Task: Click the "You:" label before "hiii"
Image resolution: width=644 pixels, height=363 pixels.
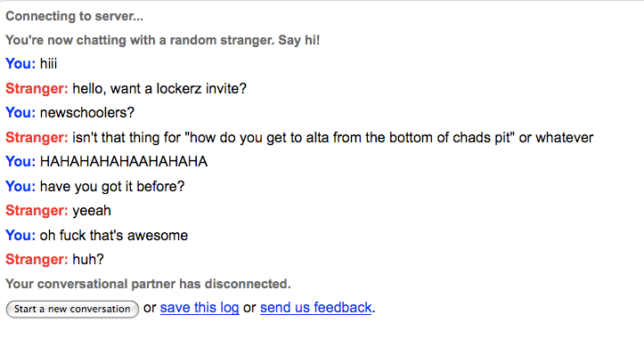Action: [20, 64]
